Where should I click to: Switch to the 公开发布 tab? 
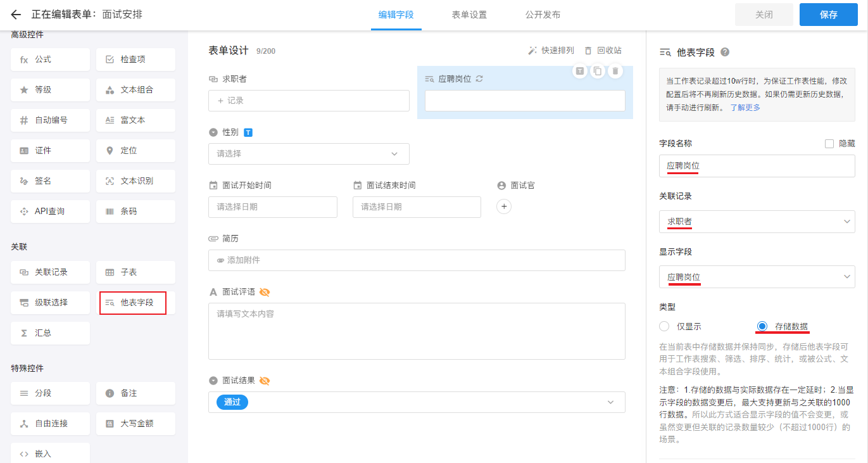click(x=543, y=15)
